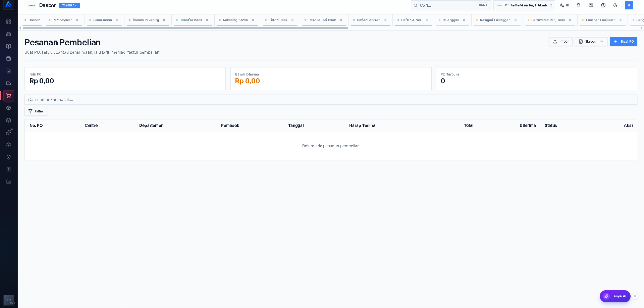Open the shield icon in the sidebar
Viewport: 644px width, 308px height.
coord(9,157)
